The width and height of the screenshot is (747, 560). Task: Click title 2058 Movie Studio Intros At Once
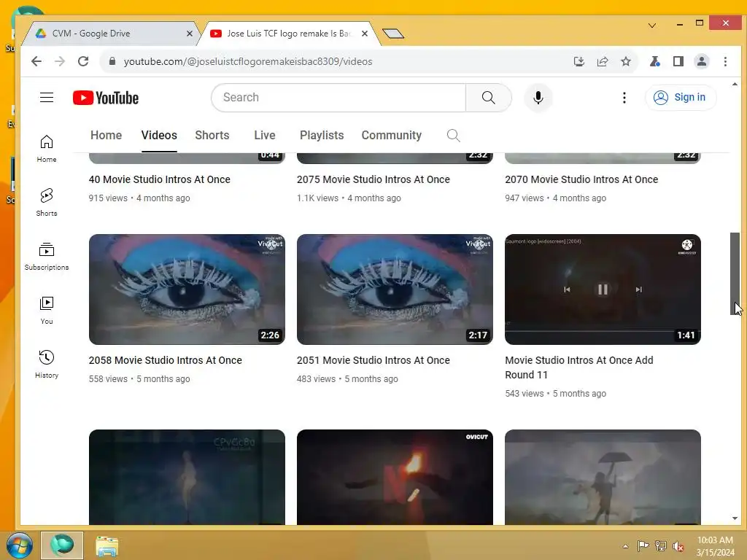(x=166, y=360)
